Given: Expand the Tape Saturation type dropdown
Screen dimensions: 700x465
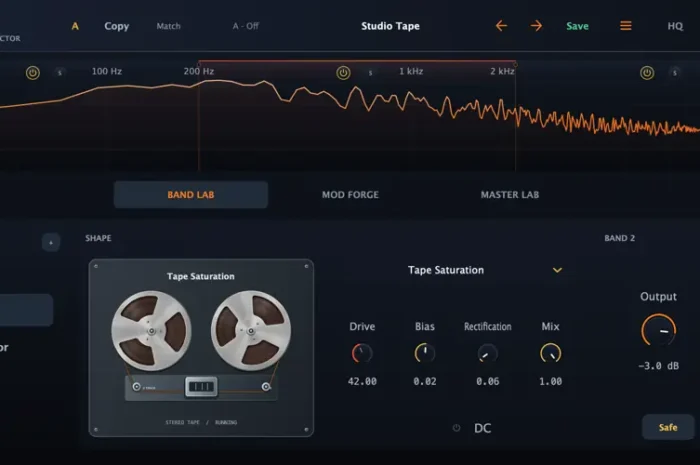Looking at the screenshot, I should 557,270.
